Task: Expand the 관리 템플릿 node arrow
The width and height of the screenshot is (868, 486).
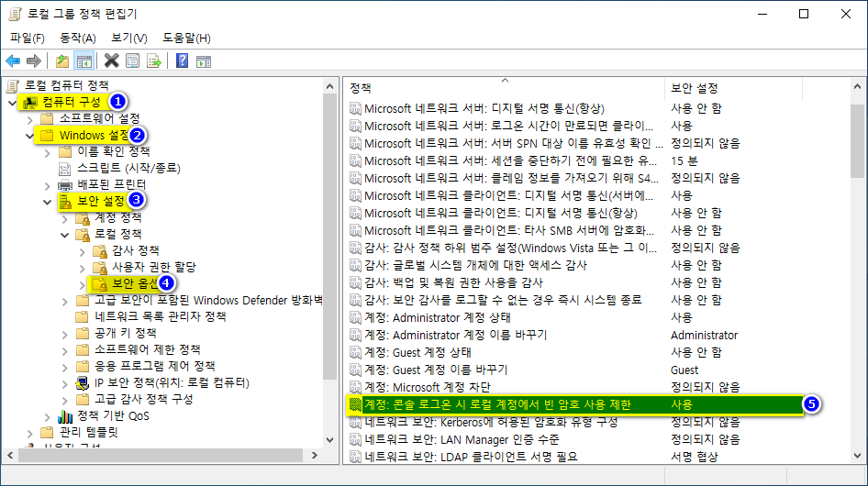Action: tap(30, 433)
